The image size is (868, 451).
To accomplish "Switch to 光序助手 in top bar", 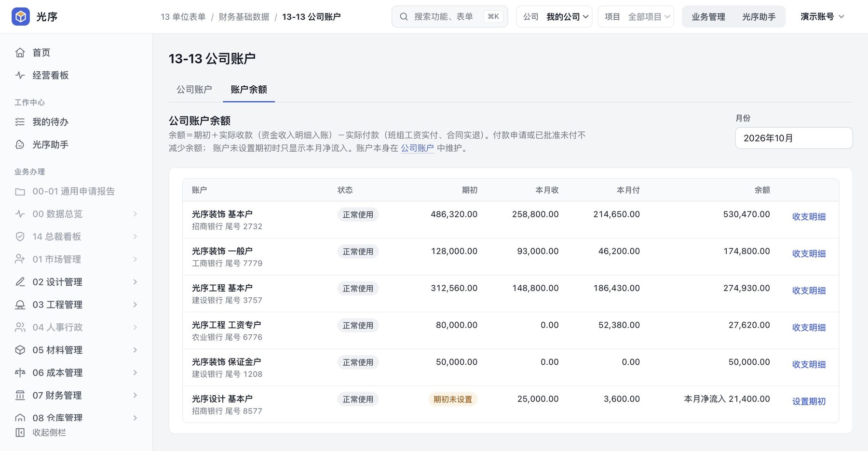I will click(x=759, y=17).
